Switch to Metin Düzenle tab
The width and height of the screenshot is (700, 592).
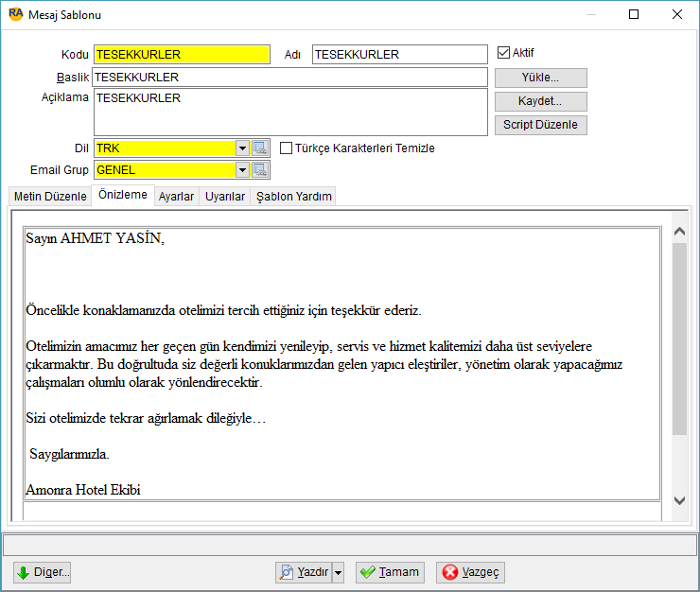point(50,197)
